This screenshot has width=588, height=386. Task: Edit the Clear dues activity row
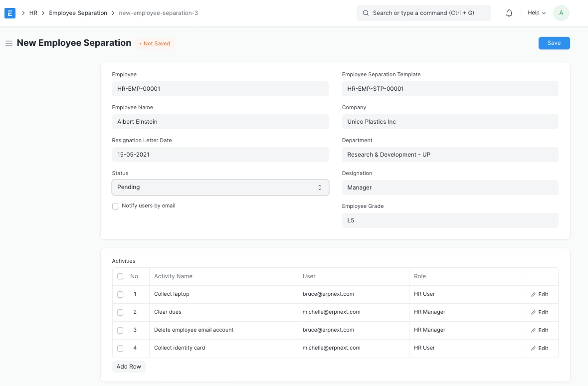[x=540, y=312]
